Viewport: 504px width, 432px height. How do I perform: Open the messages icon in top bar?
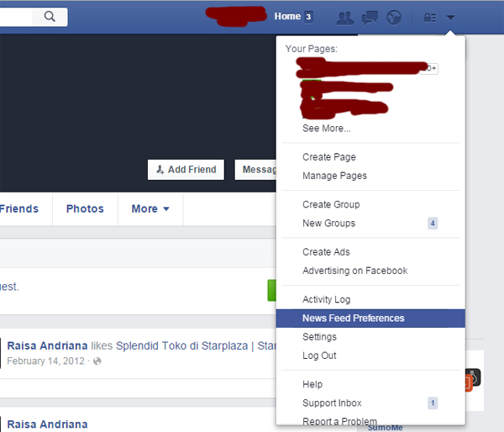point(369,17)
